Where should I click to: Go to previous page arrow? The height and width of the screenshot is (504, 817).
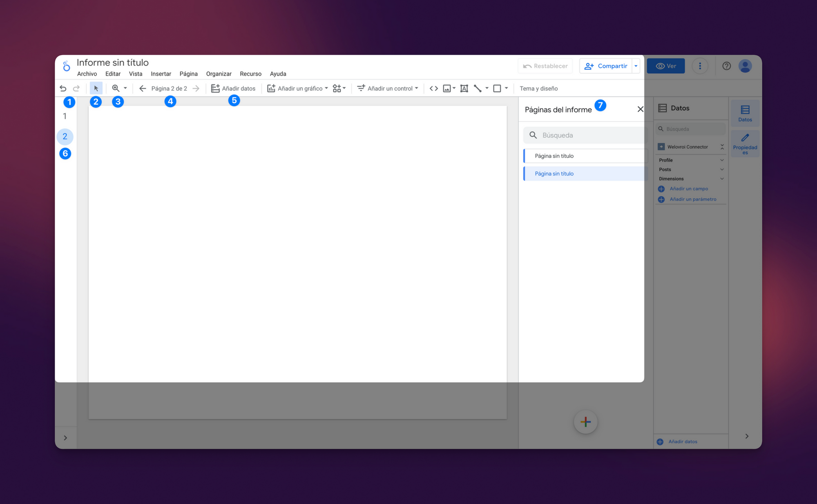(x=143, y=89)
